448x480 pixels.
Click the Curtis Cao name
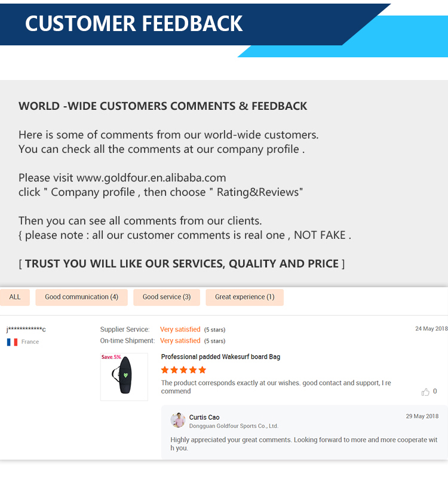point(204,417)
